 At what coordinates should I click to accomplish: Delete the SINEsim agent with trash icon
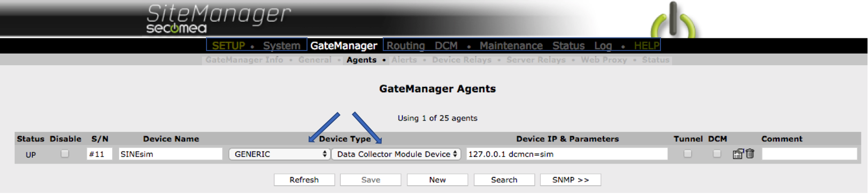[750, 154]
